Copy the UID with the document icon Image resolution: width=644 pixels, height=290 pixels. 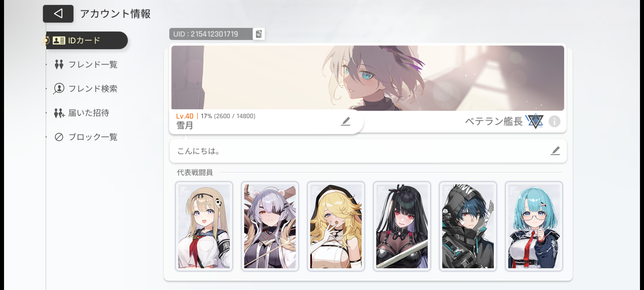(x=259, y=34)
